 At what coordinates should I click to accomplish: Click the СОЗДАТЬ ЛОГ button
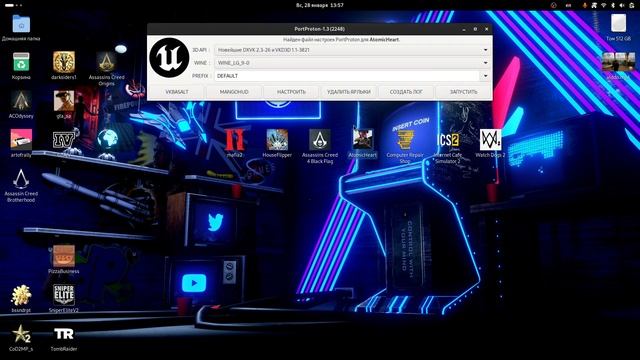pyautogui.click(x=406, y=92)
